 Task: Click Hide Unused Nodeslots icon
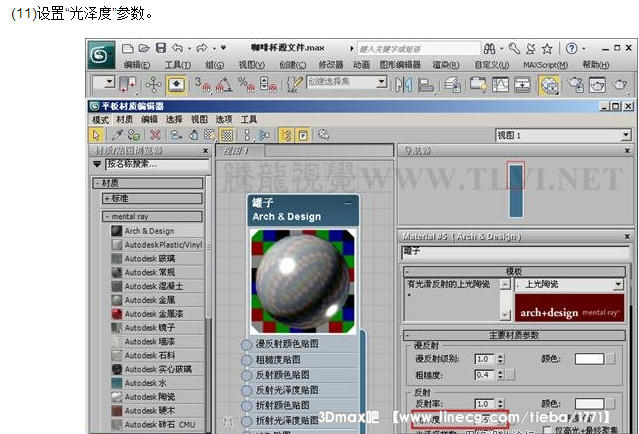(194, 135)
